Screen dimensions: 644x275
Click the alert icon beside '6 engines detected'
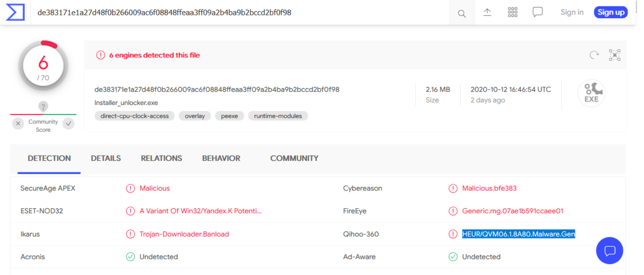101,55
